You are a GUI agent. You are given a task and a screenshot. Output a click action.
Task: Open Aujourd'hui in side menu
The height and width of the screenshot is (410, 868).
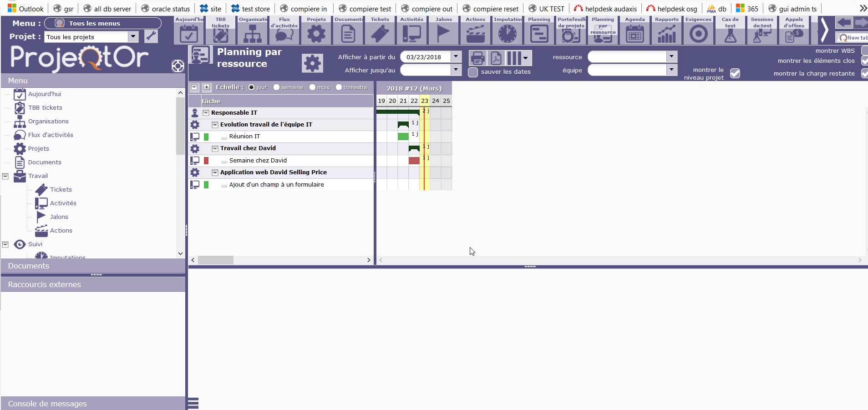[x=45, y=94]
